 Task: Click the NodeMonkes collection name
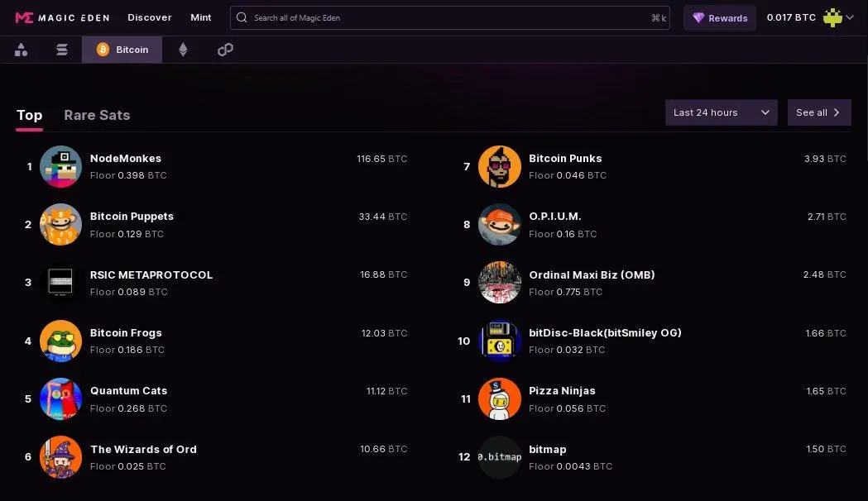[126, 158]
